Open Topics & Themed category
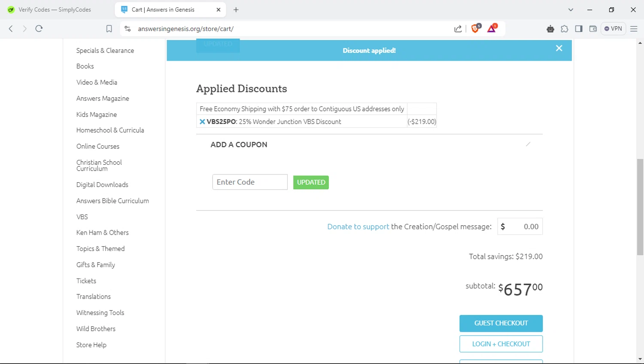644x364 pixels. (x=100, y=249)
